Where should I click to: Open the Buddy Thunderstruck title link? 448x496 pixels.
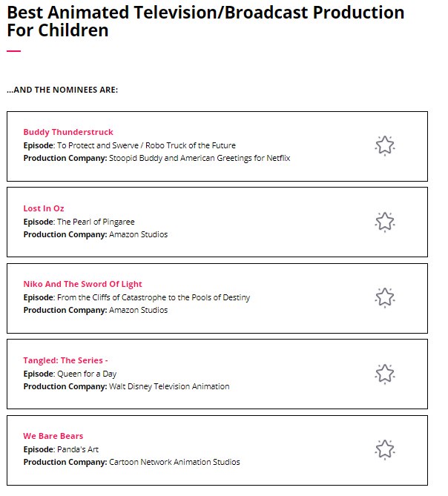pos(68,132)
